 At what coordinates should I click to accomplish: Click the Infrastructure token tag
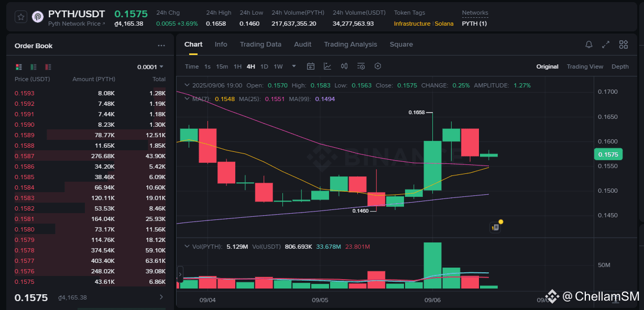click(x=412, y=24)
